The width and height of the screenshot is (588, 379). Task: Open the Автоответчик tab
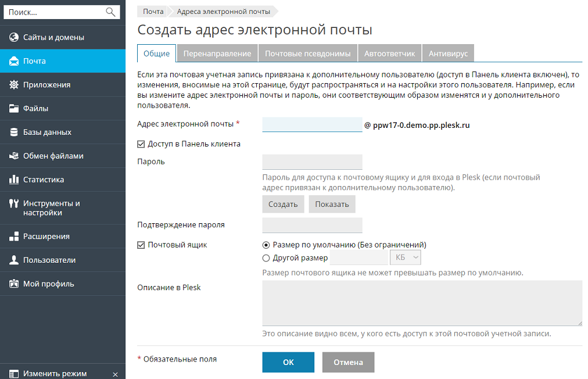pos(389,53)
